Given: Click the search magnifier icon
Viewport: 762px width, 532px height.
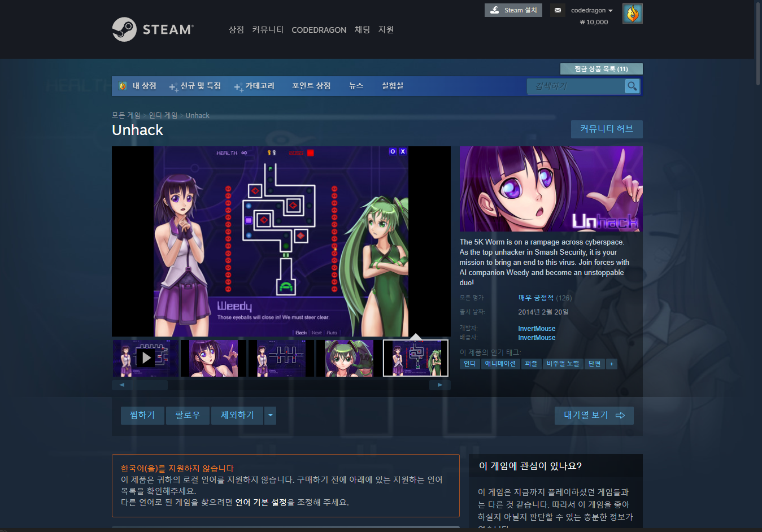Looking at the screenshot, I should coord(632,86).
